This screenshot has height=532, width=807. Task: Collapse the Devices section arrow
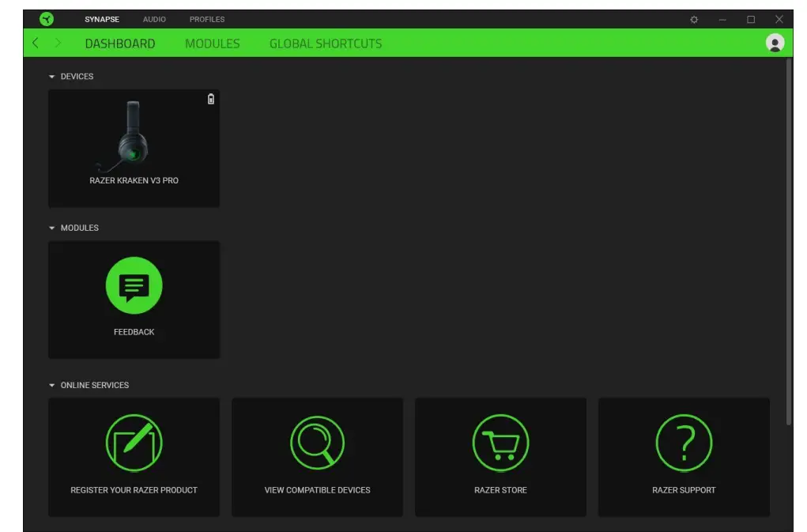click(51, 76)
